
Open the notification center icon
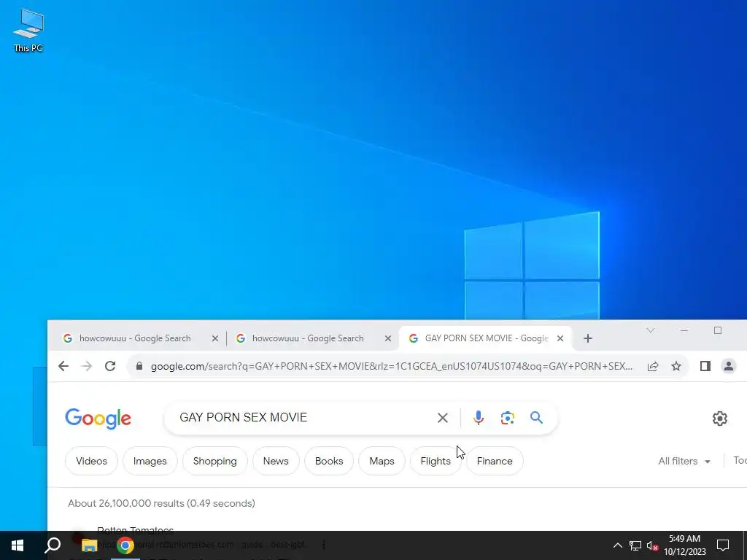pos(723,545)
